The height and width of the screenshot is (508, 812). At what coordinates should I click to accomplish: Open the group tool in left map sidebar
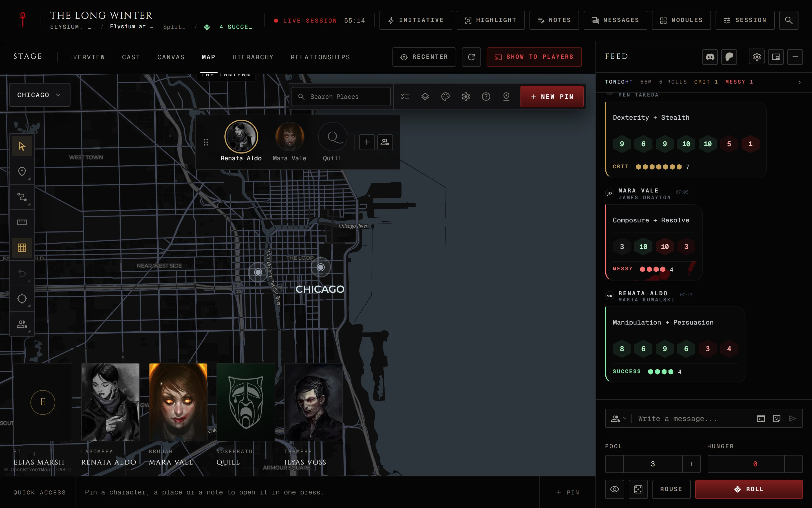pos(22,324)
